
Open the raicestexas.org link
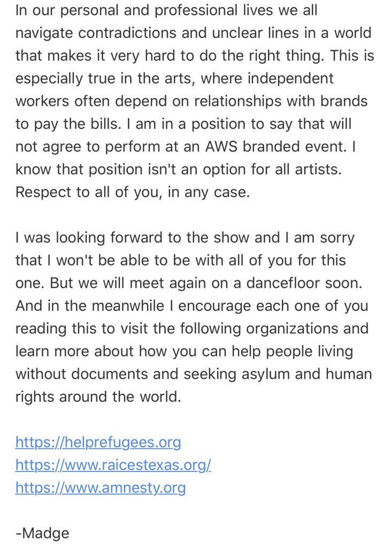(x=113, y=465)
